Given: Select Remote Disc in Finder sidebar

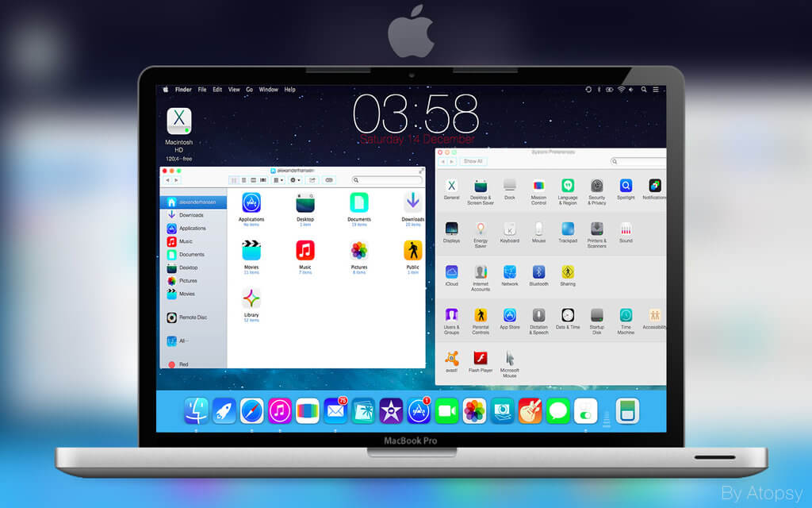Looking at the screenshot, I should tap(193, 317).
